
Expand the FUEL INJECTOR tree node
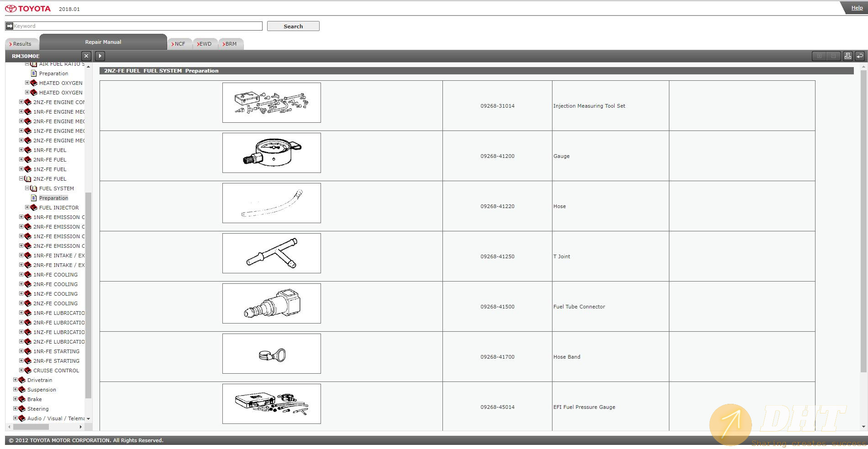[27, 207]
